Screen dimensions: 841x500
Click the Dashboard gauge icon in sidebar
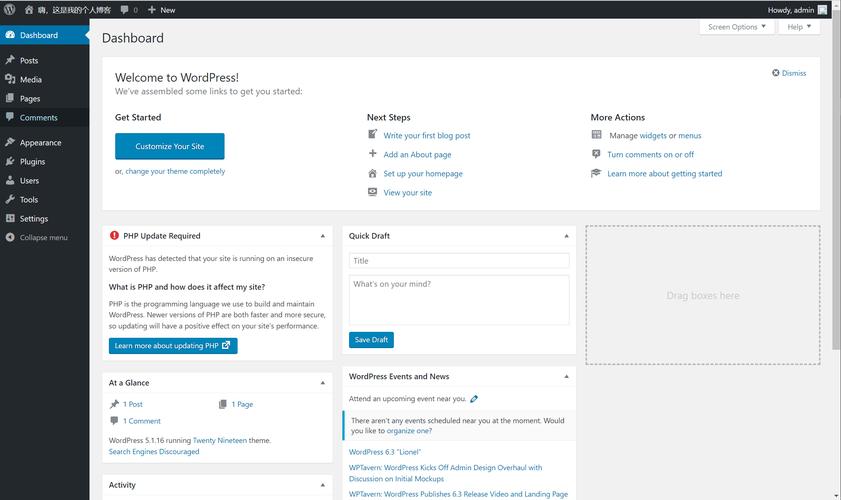[10, 35]
